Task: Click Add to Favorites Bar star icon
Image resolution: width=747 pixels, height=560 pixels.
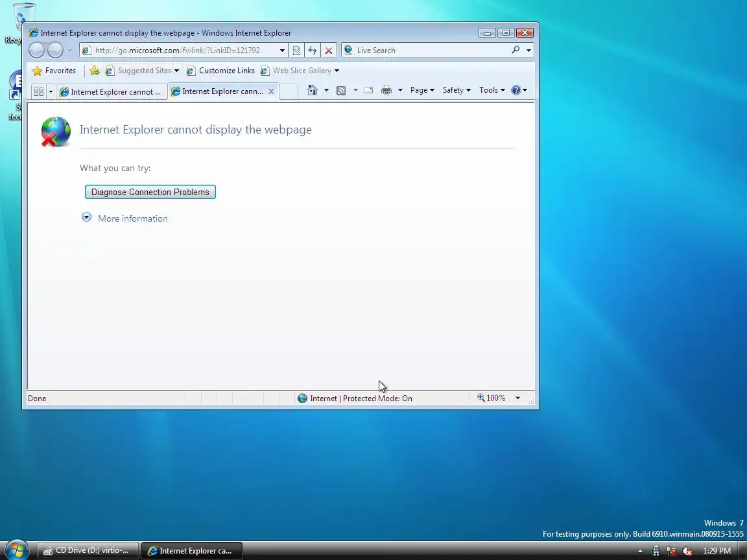Action: coord(94,71)
